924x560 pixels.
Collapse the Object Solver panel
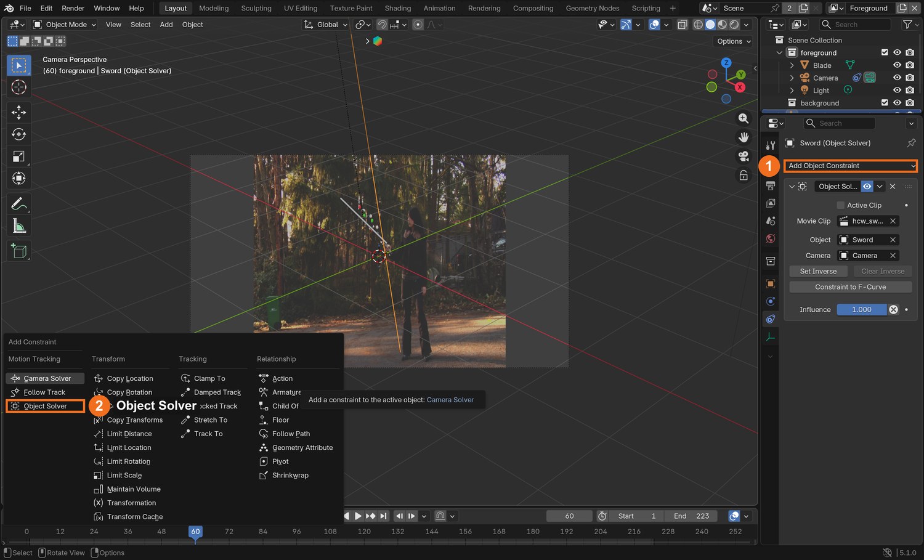coord(792,186)
